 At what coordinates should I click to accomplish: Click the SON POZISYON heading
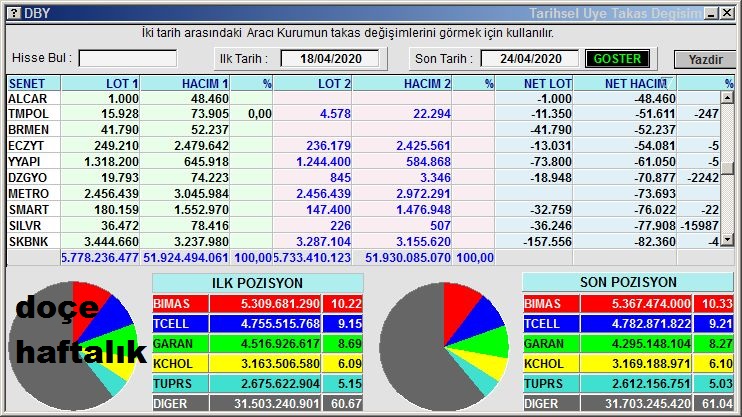(x=628, y=283)
